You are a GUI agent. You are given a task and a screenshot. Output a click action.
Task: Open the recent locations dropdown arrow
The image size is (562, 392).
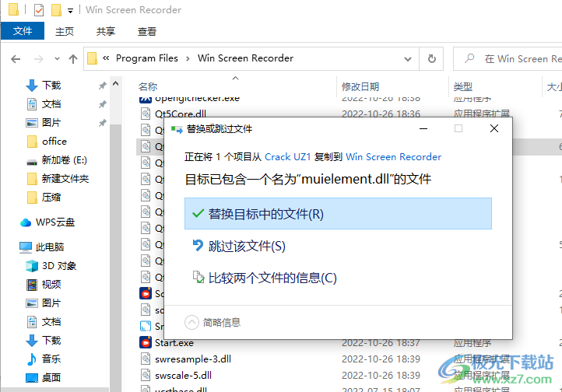coord(57,58)
